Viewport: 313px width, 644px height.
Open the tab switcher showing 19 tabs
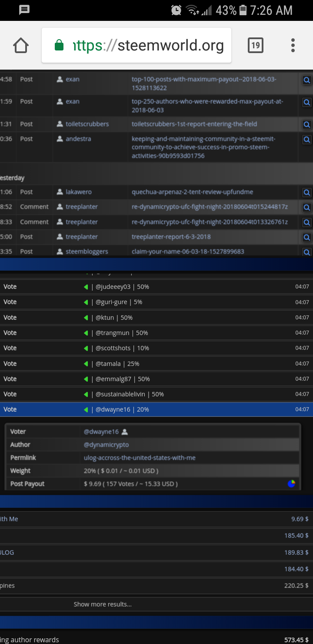coord(256,45)
